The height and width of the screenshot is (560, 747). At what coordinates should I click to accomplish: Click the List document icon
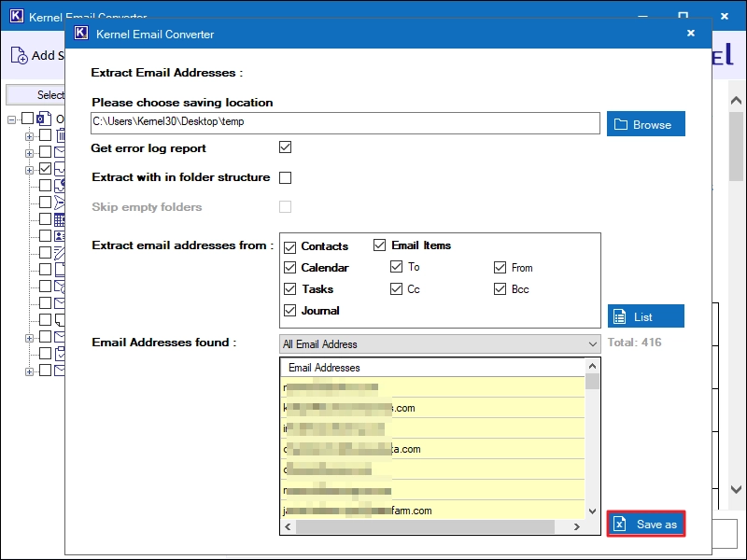[x=619, y=316]
